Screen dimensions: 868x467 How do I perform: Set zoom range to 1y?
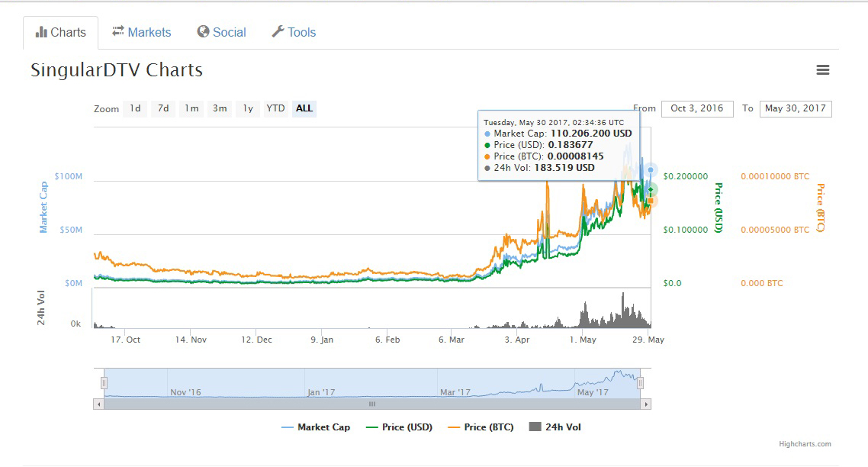(248, 108)
